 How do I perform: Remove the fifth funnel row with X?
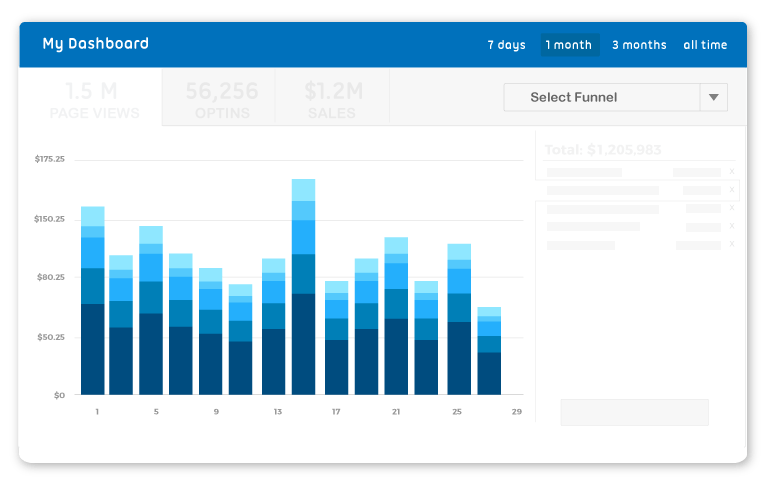tap(732, 244)
